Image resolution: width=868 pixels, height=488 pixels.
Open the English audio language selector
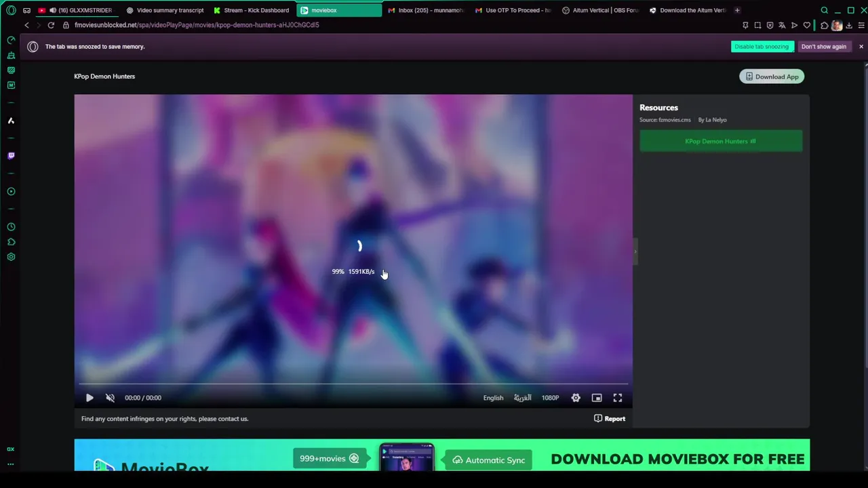coord(493,398)
